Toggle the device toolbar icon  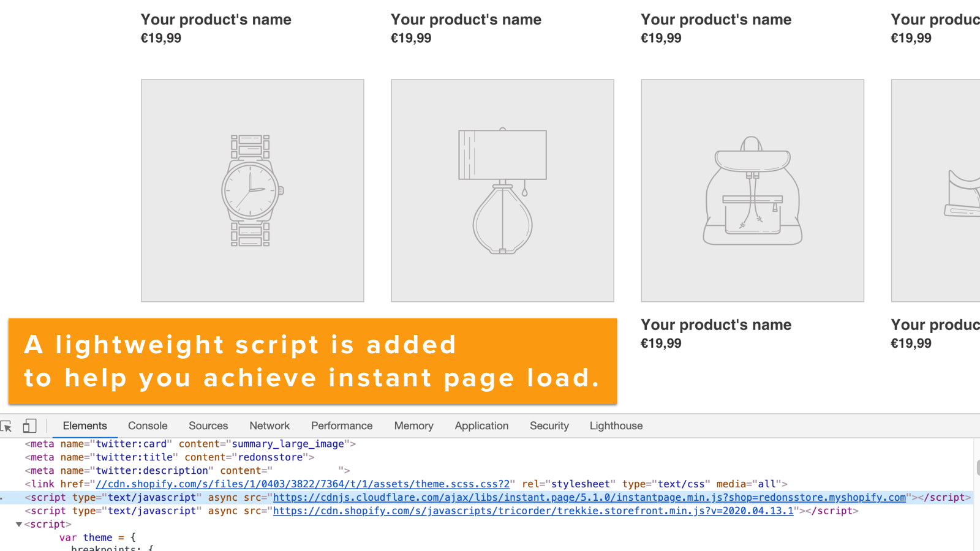point(29,426)
